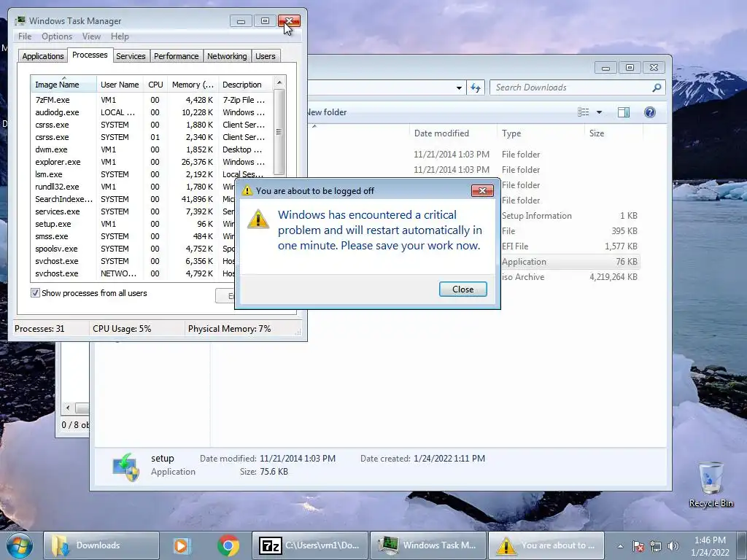Expand the address bar history dropdown
The height and width of the screenshot is (560, 747).
(459, 88)
